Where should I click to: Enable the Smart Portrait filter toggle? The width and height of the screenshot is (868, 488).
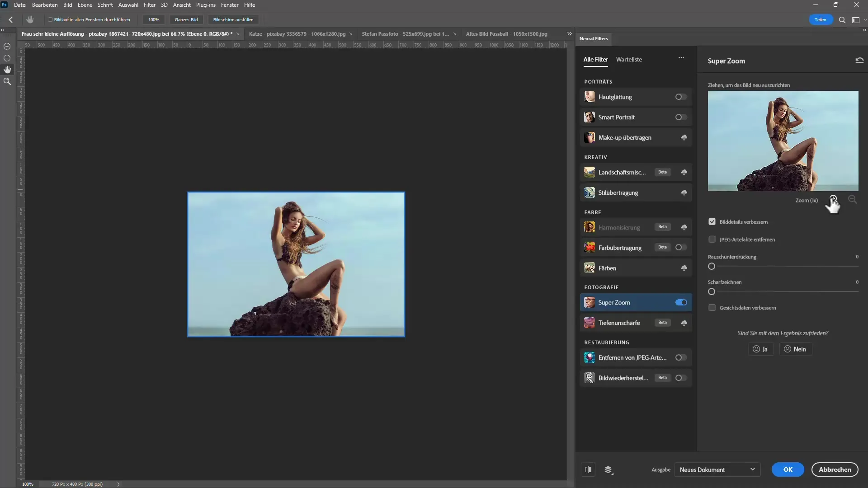point(681,117)
